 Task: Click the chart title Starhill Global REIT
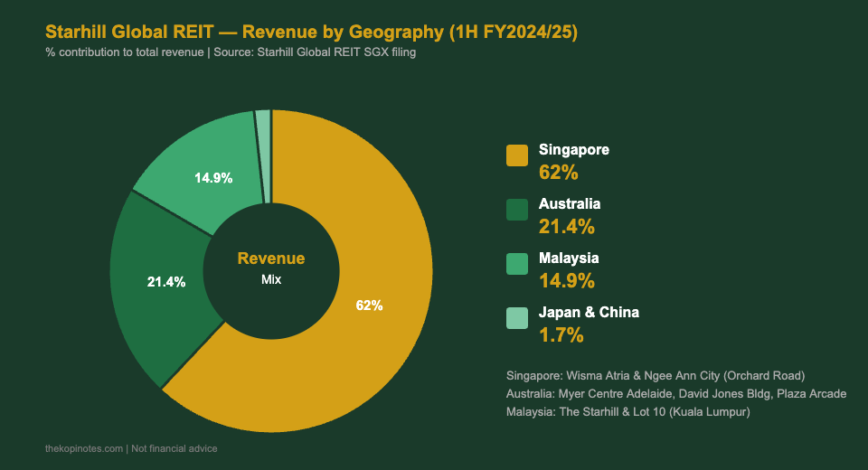coord(311,32)
